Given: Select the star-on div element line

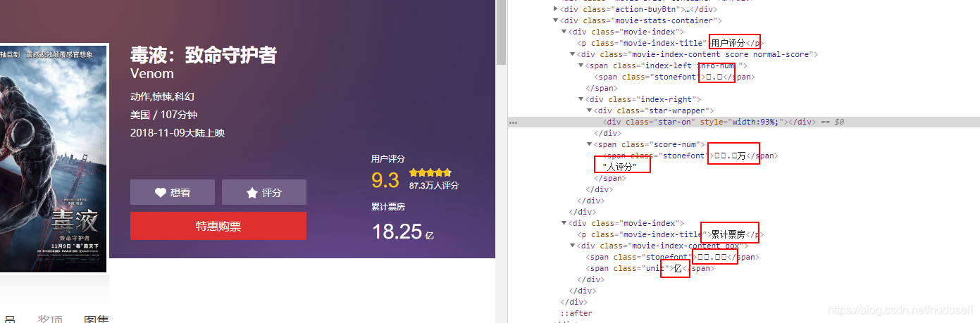Looking at the screenshot, I should (x=743, y=122).
